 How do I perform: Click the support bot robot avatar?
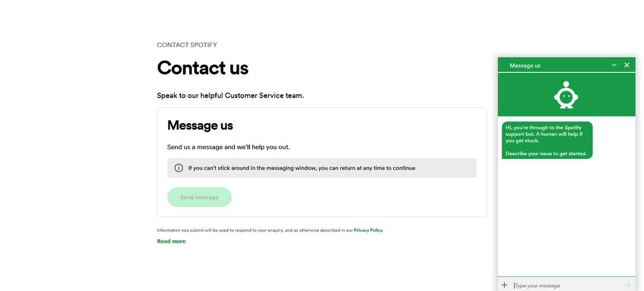tap(566, 95)
